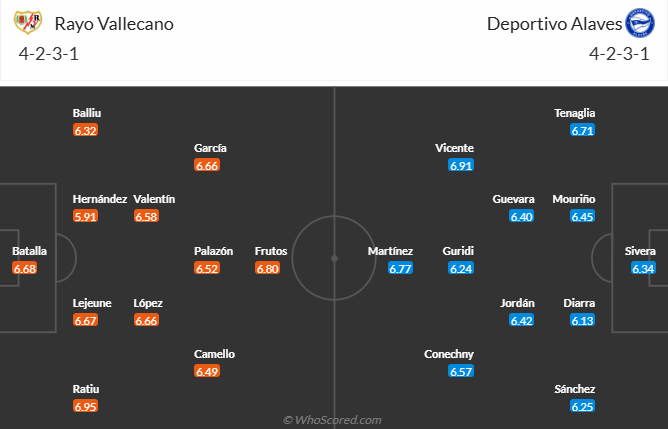The height and width of the screenshot is (429, 668).
Task: Open player Frutos on the pitch
Action: [272, 251]
